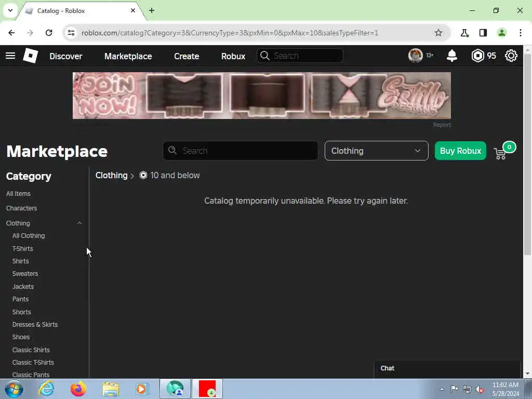The height and width of the screenshot is (399, 532).
Task: Select Classic Shirts subcategory
Action: click(x=31, y=350)
